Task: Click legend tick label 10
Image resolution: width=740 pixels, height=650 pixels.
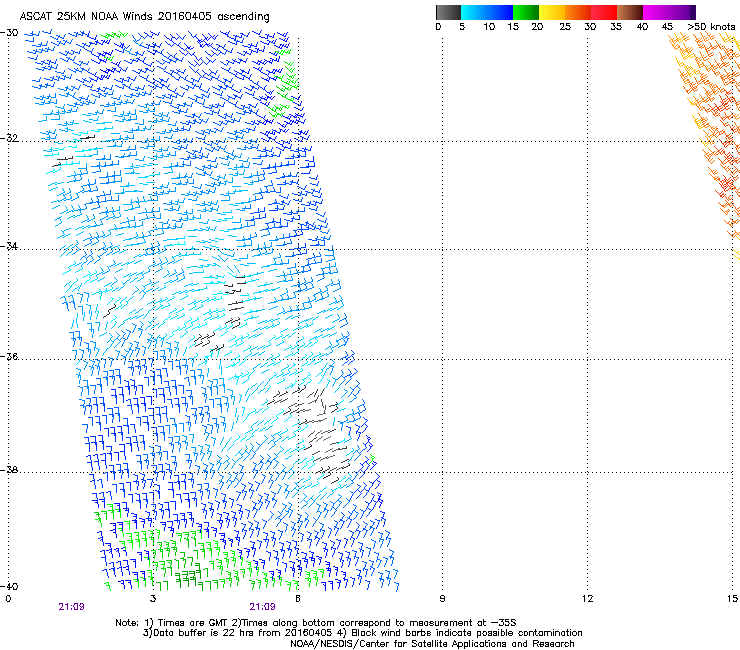Action: click(x=489, y=27)
